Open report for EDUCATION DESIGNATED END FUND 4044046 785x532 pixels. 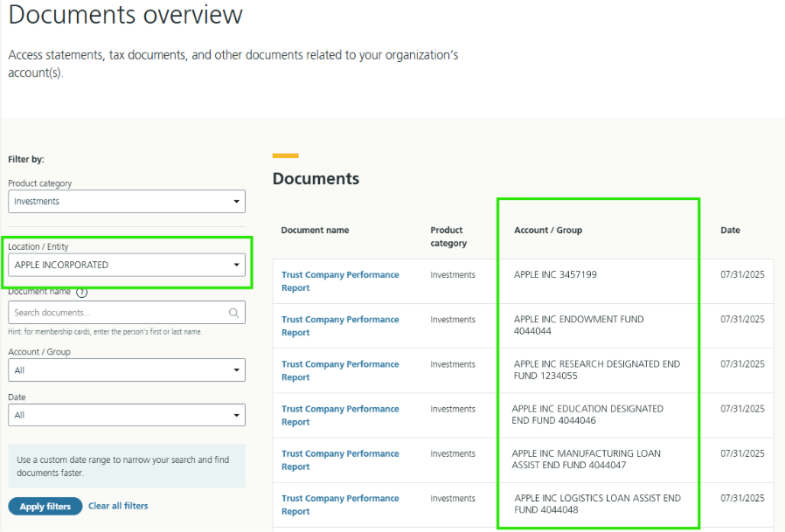tap(340, 416)
